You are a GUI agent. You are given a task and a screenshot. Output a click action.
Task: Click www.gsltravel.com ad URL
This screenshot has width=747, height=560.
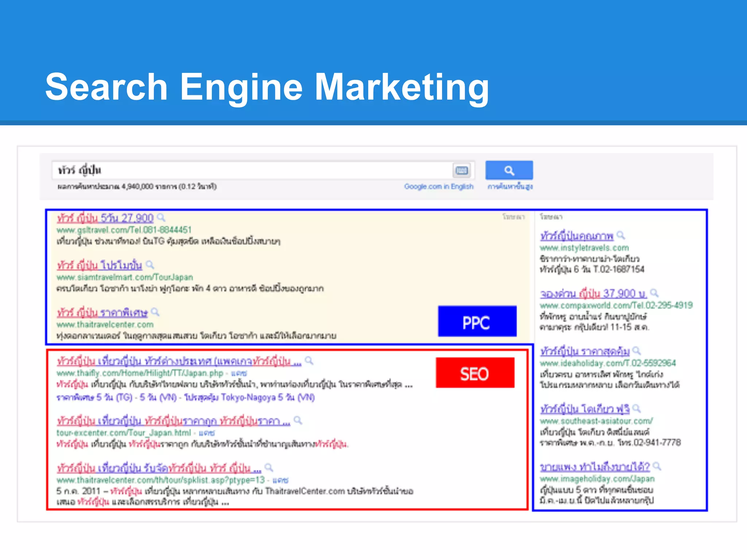click(124, 230)
